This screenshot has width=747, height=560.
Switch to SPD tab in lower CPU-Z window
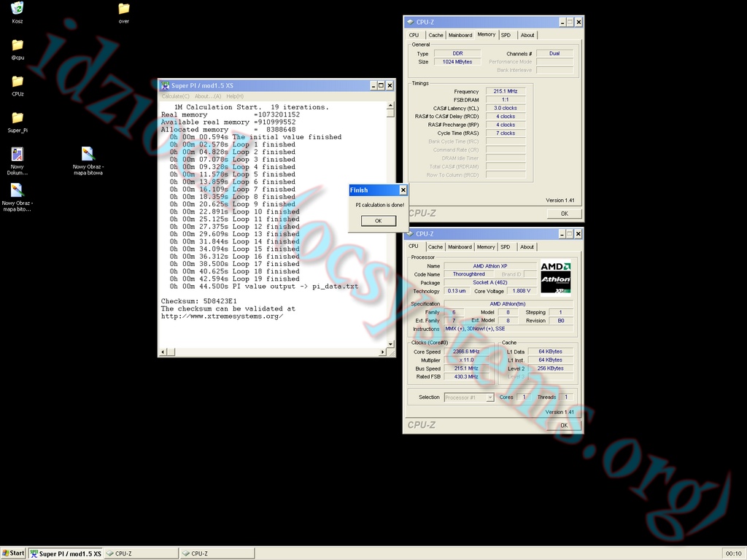tap(506, 247)
